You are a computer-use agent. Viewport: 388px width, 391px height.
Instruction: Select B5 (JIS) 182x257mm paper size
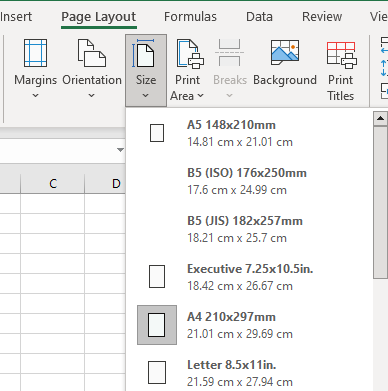click(x=249, y=229)
